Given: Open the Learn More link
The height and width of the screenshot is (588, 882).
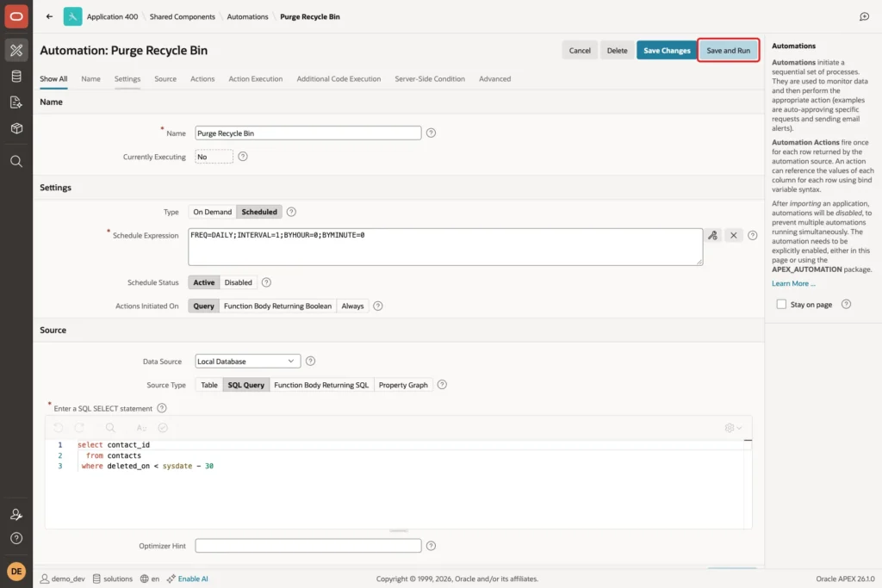Looking at the screenshot, I should click(793, 283).
